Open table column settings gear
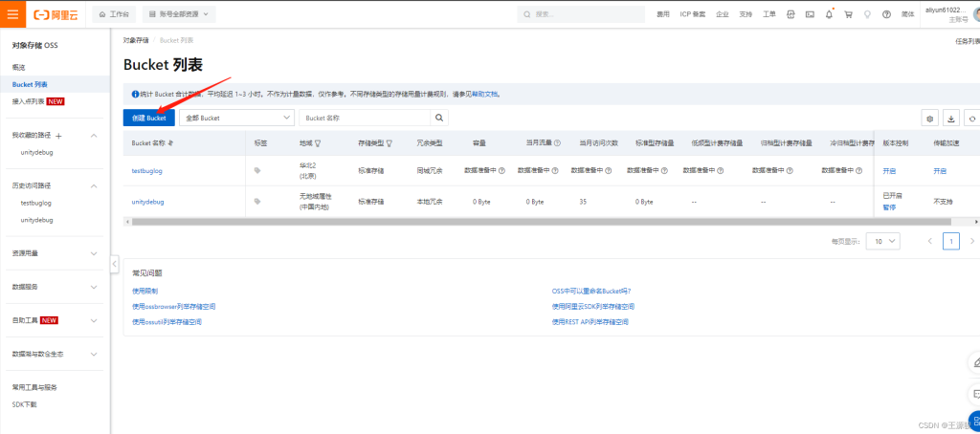This screenshot has height=434, width=980. click(x=930, y=118)
